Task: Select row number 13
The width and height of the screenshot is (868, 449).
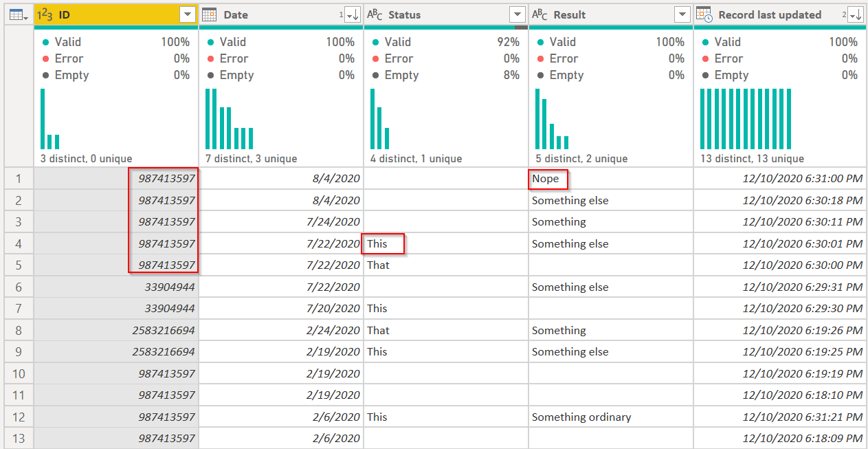Action: pos(19,439)
